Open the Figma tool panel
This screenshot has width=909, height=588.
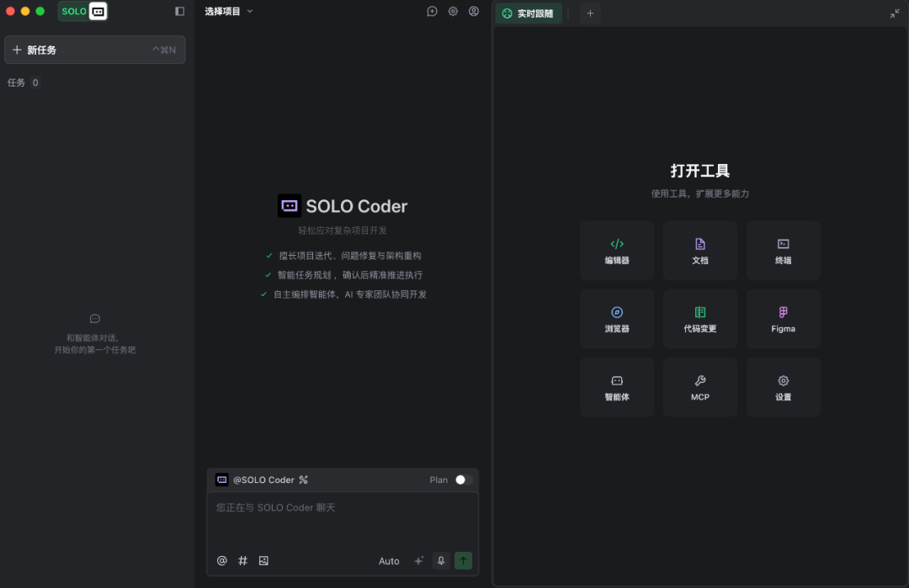pos(783,319)
